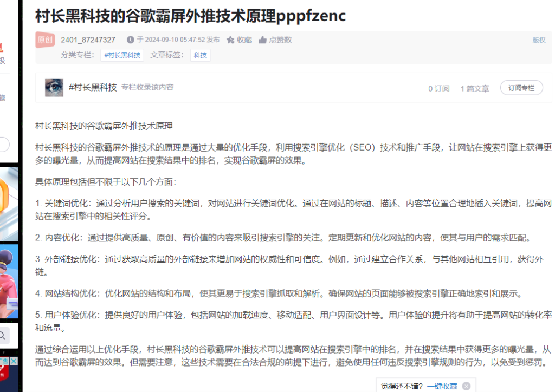Click the 点赞 thumbs-up icon

(x=263, y=40)
